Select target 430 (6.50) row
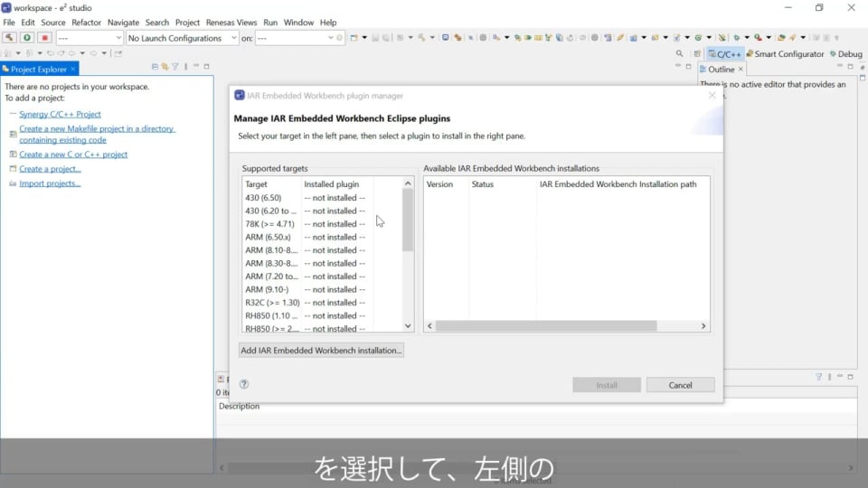The width and height of the screenshot is (868, 488). (x=323, y=198)
